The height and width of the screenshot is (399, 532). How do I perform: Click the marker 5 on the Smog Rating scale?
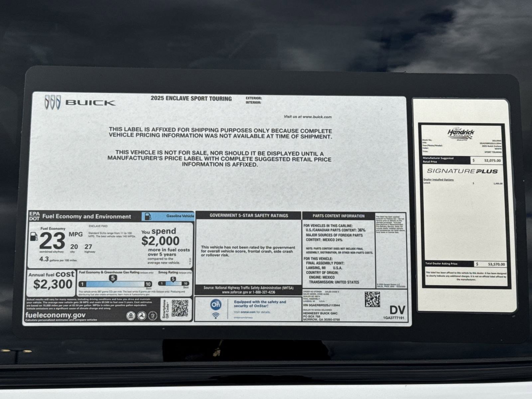tap(173, 279)
